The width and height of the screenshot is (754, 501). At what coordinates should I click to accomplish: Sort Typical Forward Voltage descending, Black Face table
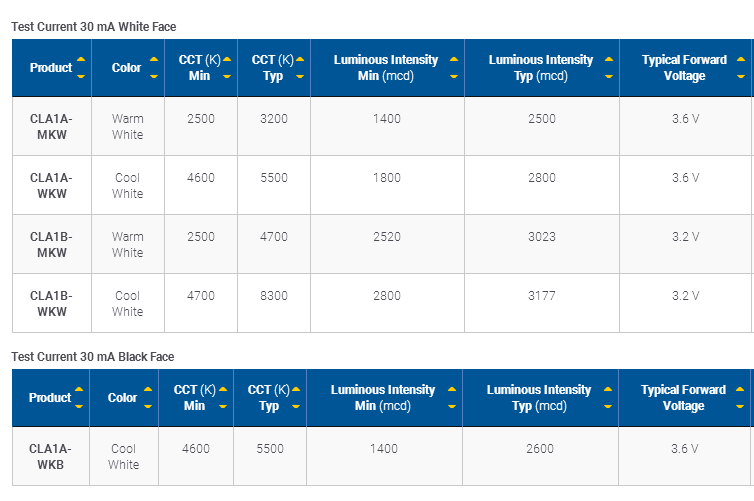click(740, 406)
